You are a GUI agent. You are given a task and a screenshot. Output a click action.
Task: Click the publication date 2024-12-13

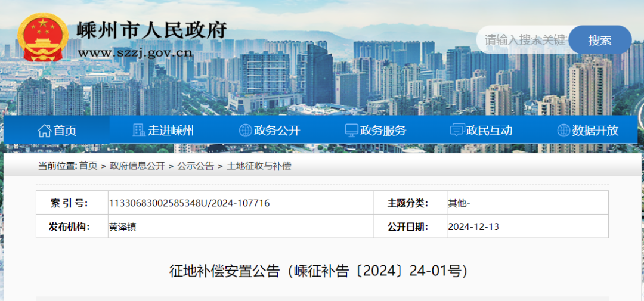473,227
